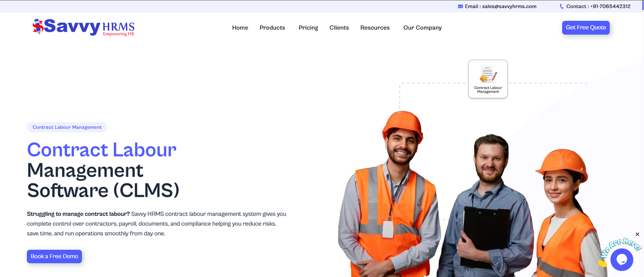Click the sales@savvyhrms.com email link
The width and height of the screenshot is (644, 277).
click(509, 6)
